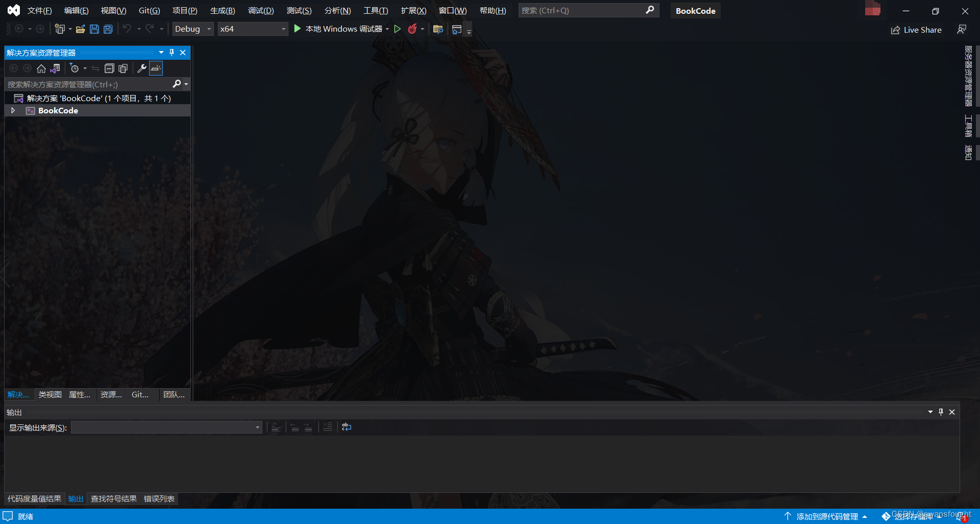Click the status bar speech bubble icon

(8, 516)
